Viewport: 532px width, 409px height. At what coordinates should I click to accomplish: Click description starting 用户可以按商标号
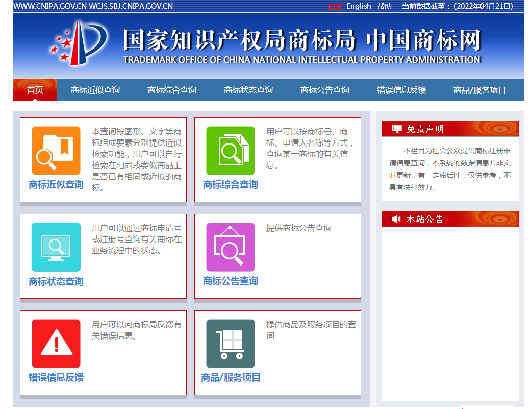click(x=310, y=148)
